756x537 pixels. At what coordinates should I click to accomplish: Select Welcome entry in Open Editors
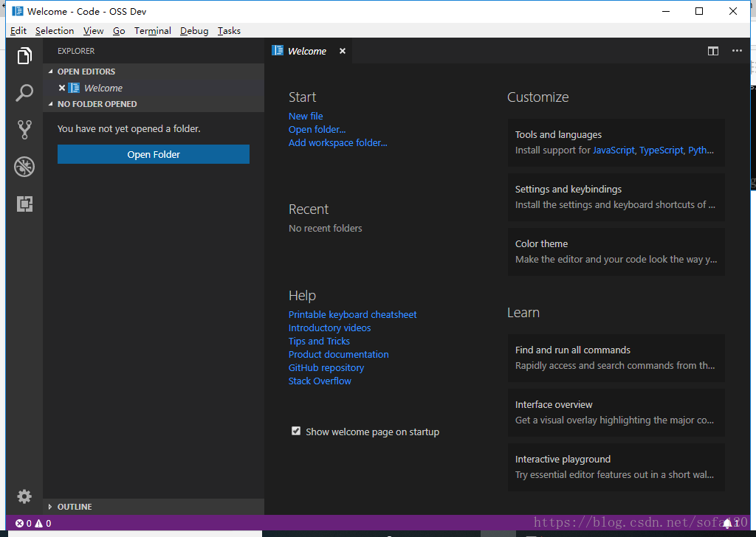[154, 88]
